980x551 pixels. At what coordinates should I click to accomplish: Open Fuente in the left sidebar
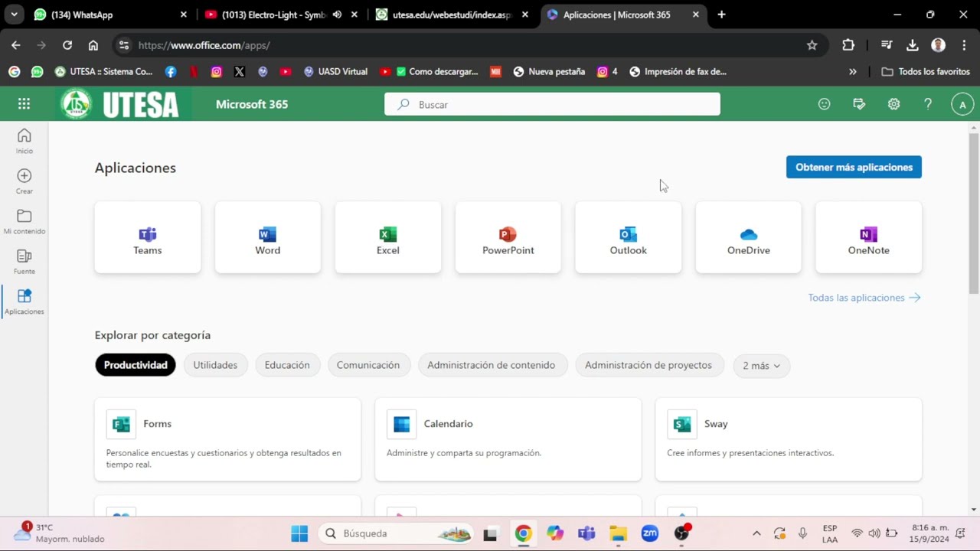[24, 262]
